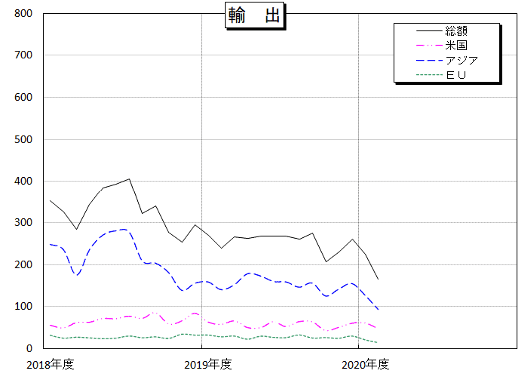Viewport: 531px width, 379px height.
Task: Click the 400 y-axis label
Action: [x=23, y=181]
